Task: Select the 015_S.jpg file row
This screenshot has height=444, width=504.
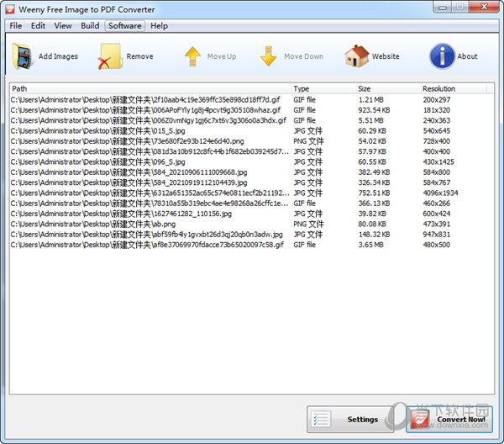Action: tap(251, 131)
